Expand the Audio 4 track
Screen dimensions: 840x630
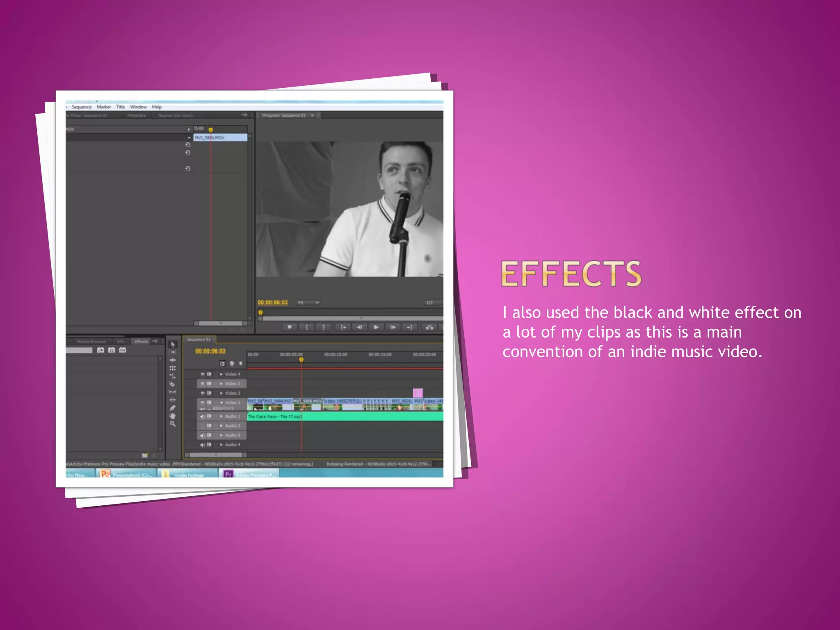point(221,445)
